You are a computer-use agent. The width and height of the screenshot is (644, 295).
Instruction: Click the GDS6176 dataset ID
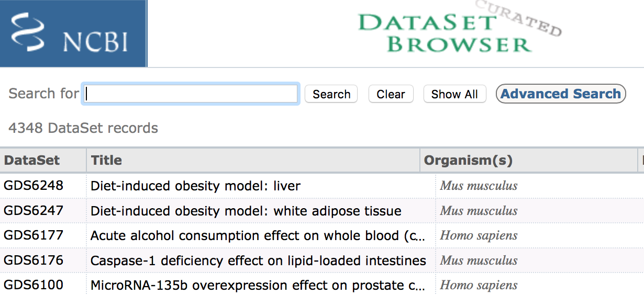[34, 260]
